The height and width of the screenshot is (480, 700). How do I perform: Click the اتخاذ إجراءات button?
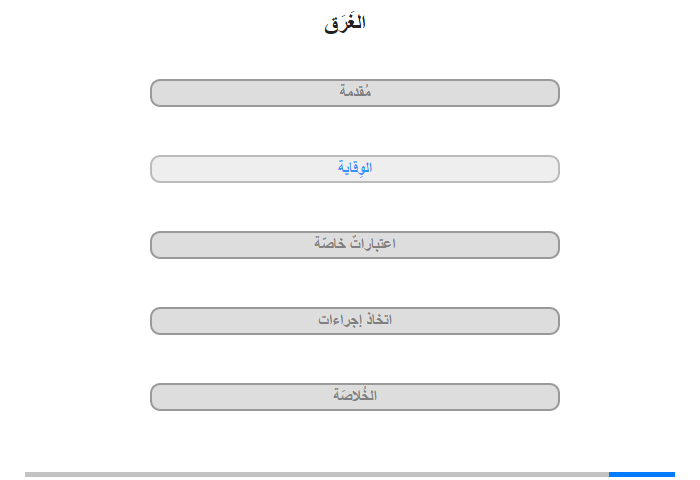354,321
